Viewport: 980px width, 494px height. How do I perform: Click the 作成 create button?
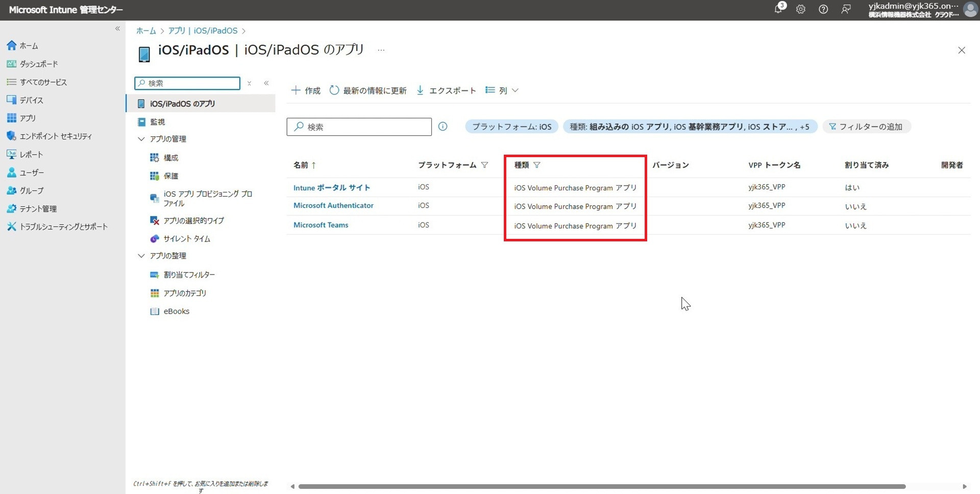coord(306,90)
